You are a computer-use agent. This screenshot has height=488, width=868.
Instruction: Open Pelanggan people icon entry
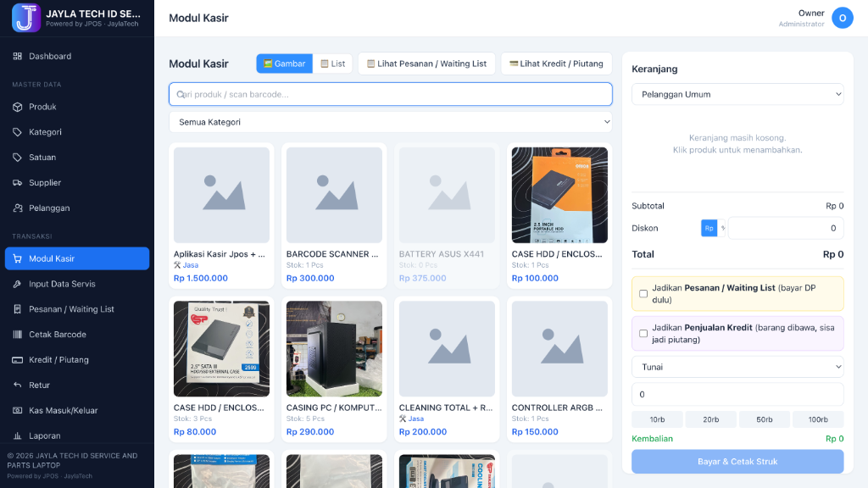tap(77, 208)
